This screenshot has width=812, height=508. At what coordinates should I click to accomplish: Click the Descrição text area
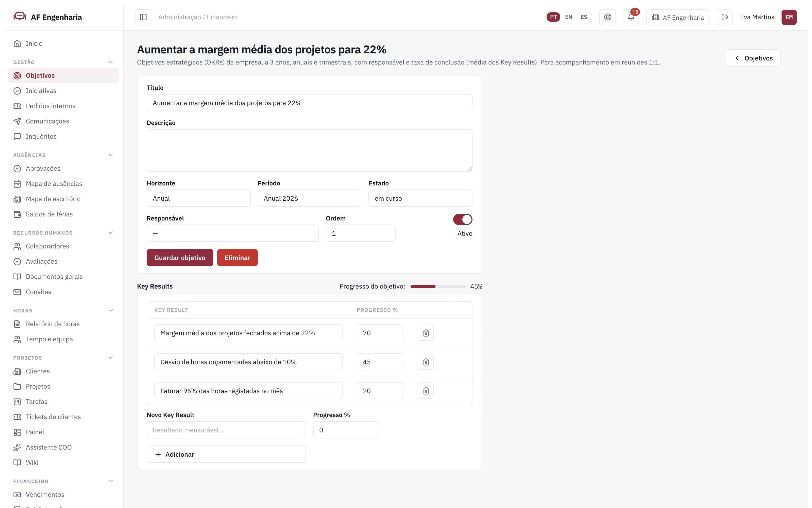309,151
